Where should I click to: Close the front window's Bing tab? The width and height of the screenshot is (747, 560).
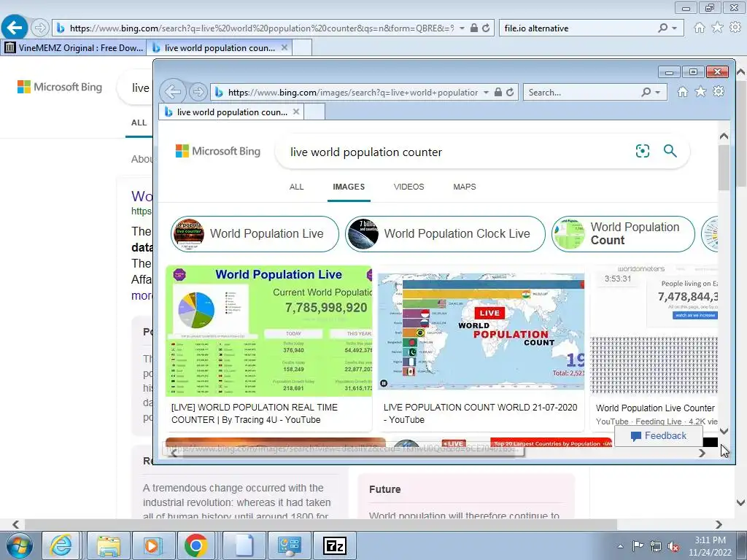[296, 112]
